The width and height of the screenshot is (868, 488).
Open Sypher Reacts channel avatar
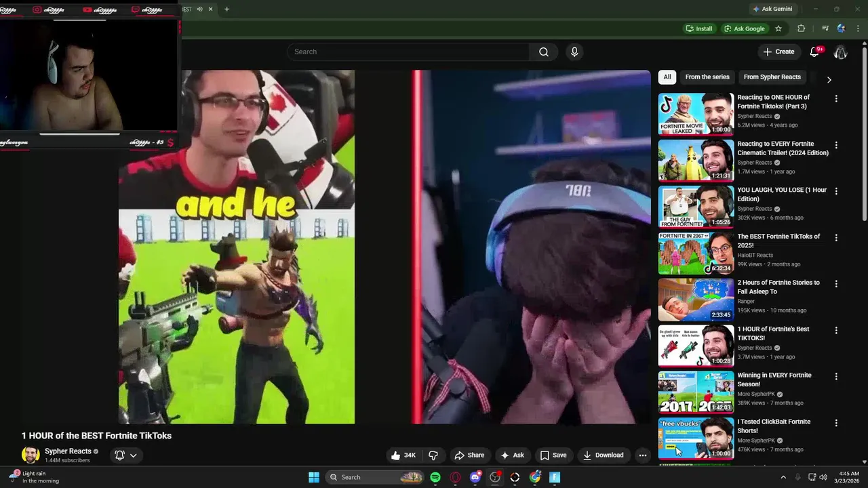coord(31,455)
